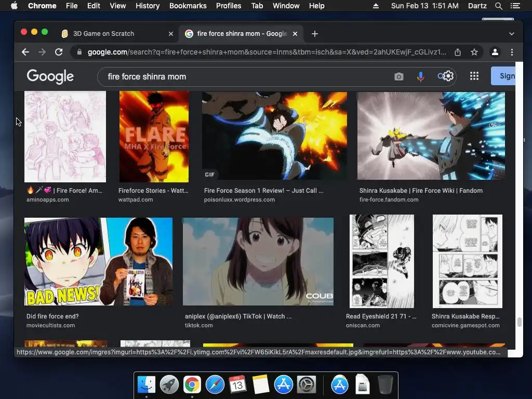Open Launchpad from the Dock
The width and height of the screenshot is (532, 399).
(x=169, y=384)
